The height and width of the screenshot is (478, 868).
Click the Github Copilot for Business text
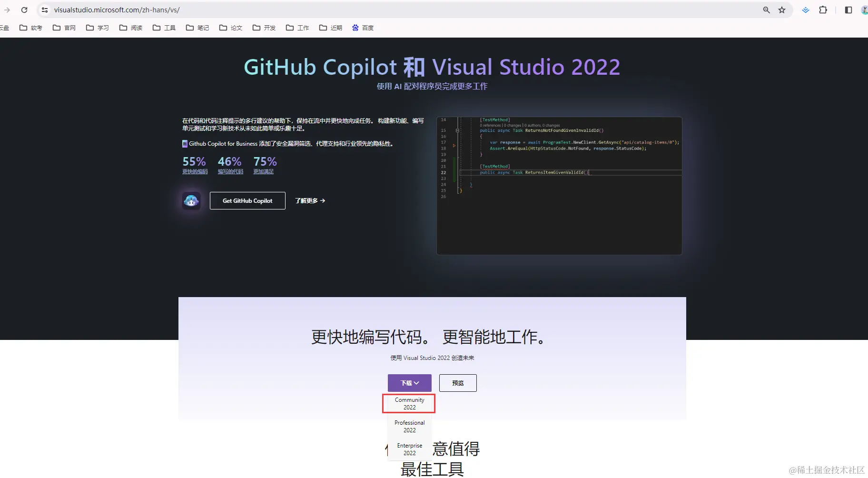(223, 144)
